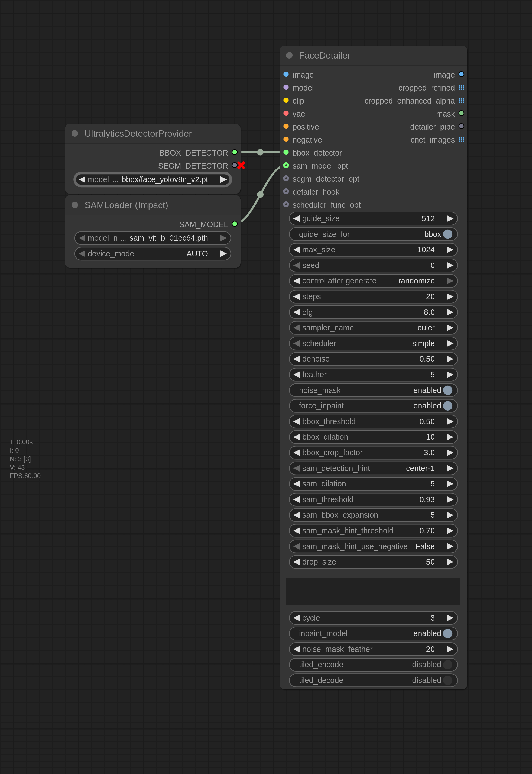The width and height of the screenshot is (532, 774).
Task: Click the SAM_MODEL output socket
Action: pyautogui.click(x=234, y=224)
